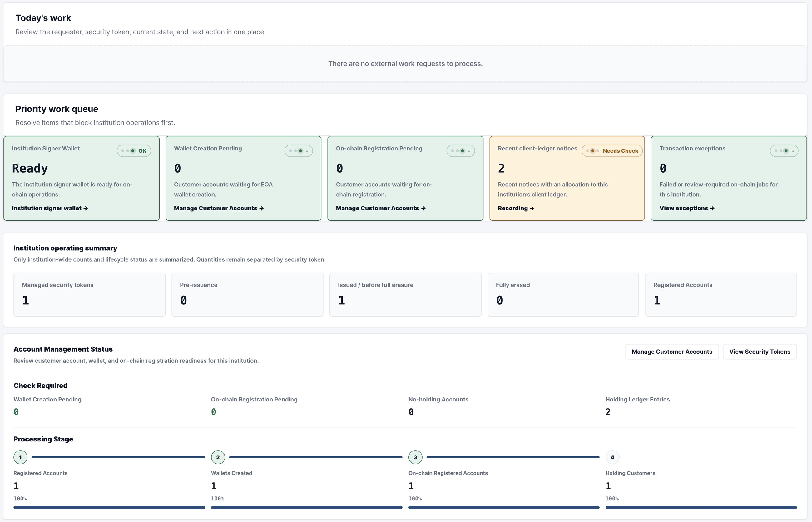
Task: Click the Issued / before full erasure card
Action: (405, 294)
